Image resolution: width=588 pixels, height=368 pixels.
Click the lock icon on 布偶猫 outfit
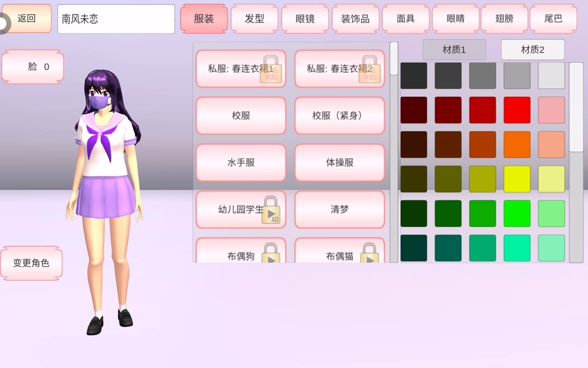click(369, 253)
